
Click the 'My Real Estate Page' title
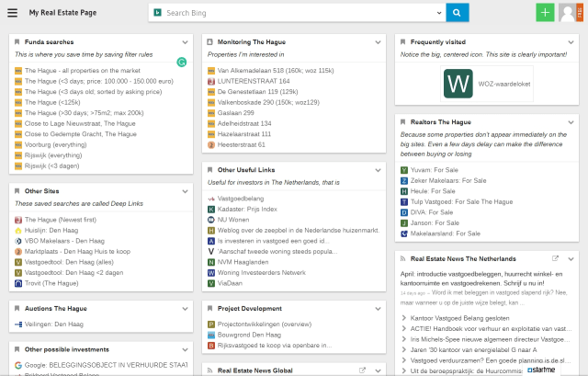[x=62, y=13]
